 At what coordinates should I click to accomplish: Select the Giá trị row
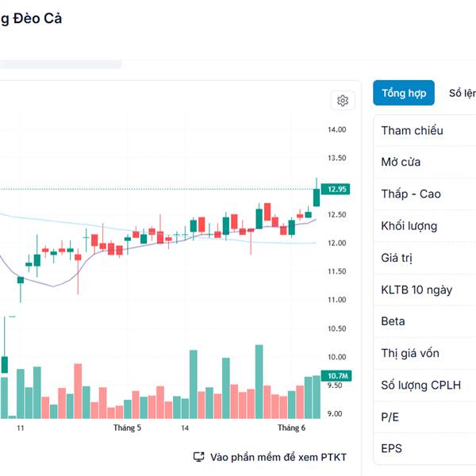[x=424, y=258]
